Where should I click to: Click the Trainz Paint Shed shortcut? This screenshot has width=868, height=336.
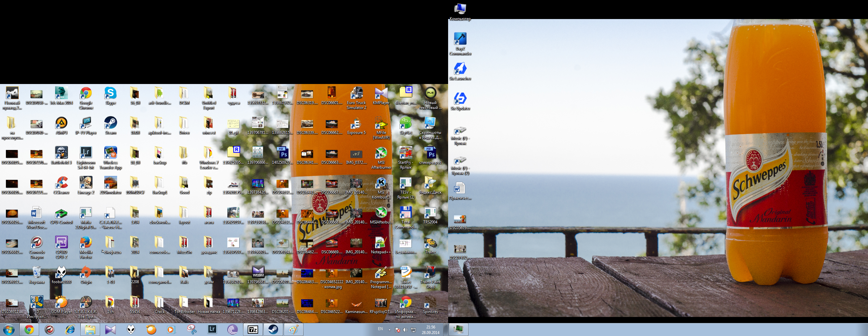[430, 277]
